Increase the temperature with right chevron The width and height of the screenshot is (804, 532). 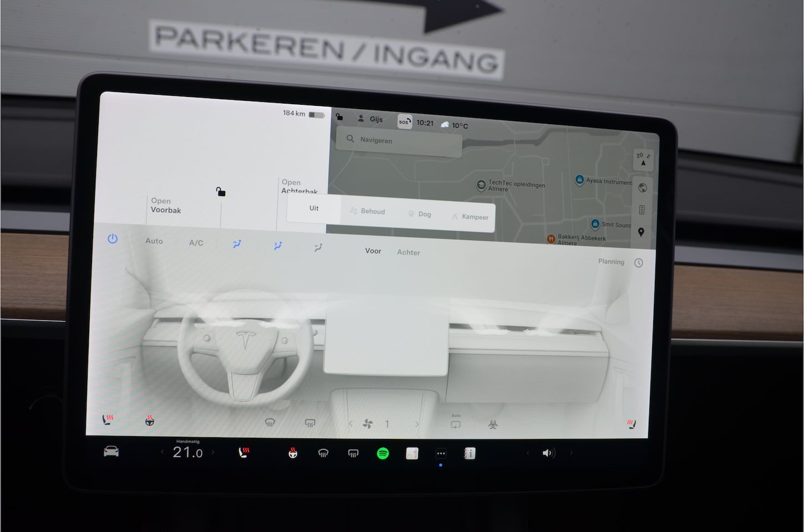tap(213, 452)
